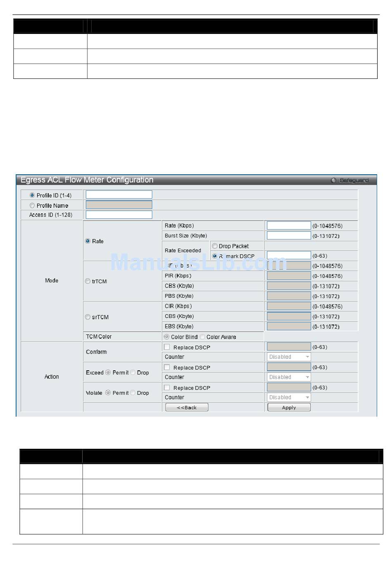Set Exceed action to Drop
This screenshot has width=392, height=569.
pos(133,372)
